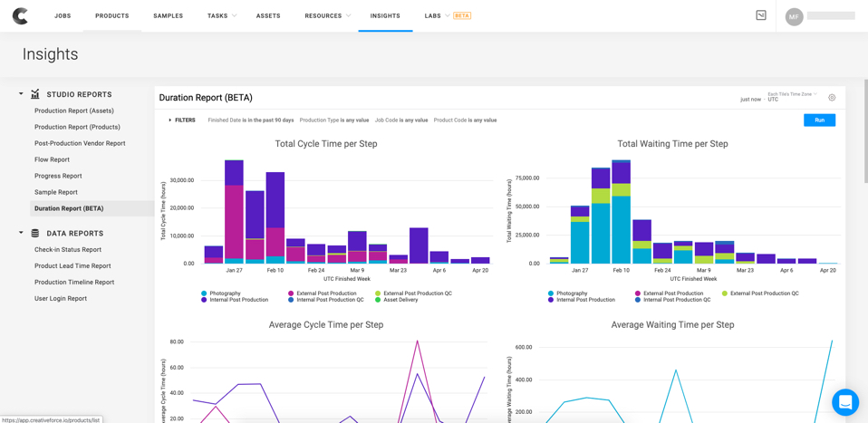The height and width of the screenshot is (423, 868).
Task: Go to the Products tab
Action: click(x=112, y=16)
